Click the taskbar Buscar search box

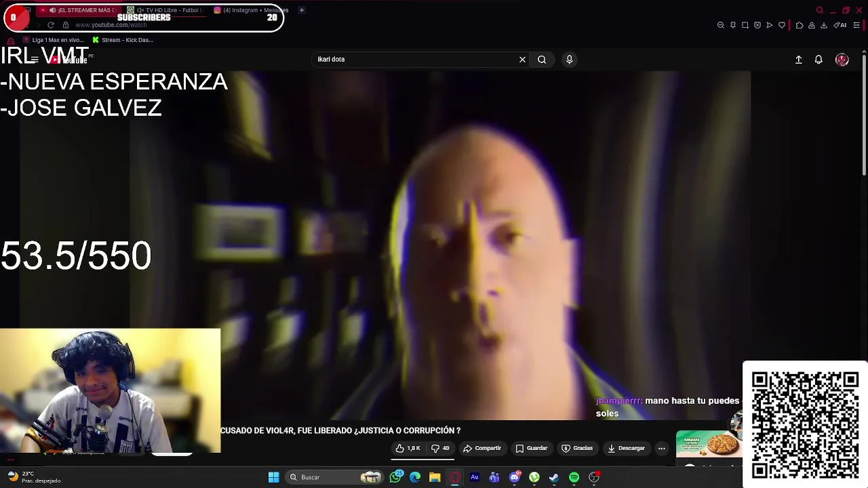pos(335,477)
